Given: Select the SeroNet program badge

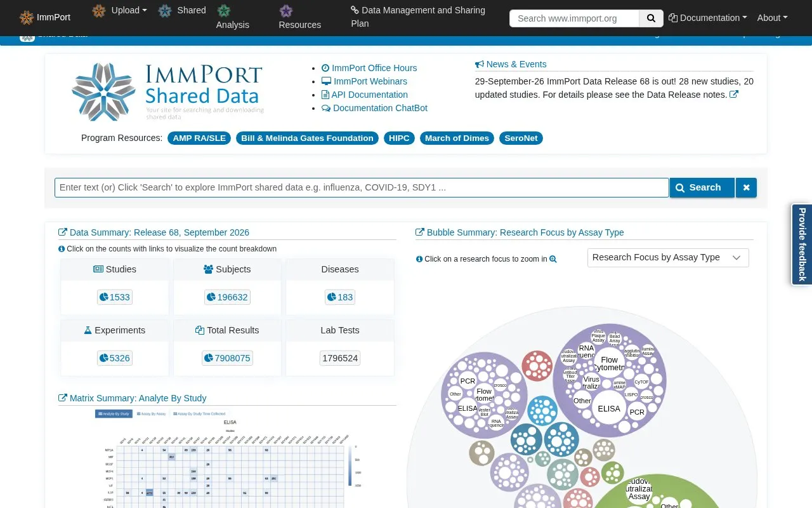Looking at the screenshot, I should pos(521,138).
